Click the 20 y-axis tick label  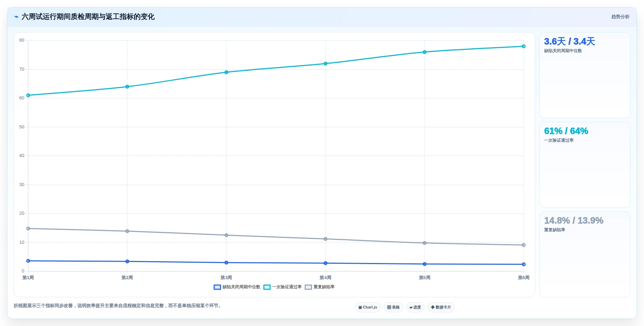(x=22, y=213)
